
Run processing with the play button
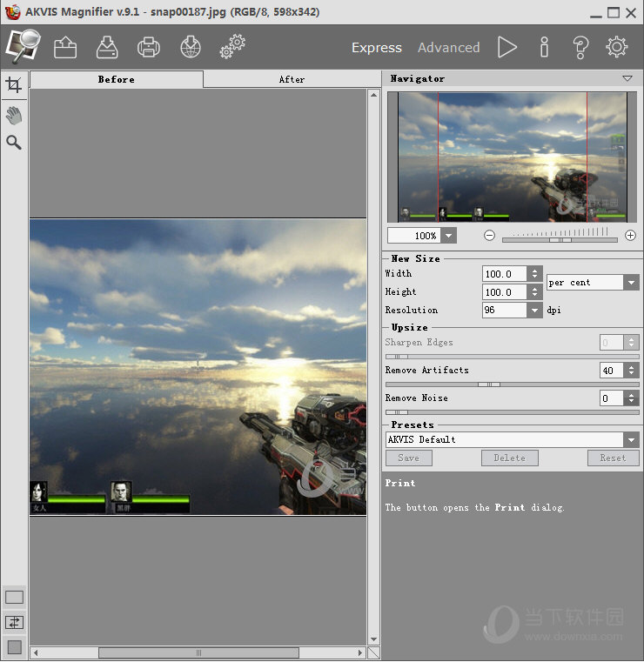pyautogui.click(x=506, y=47)
